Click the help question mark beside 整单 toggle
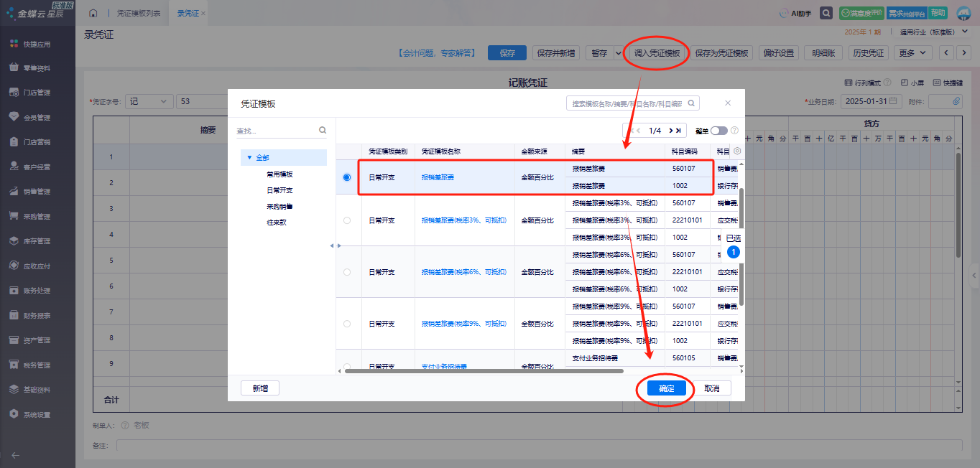This screenshot has width=980, height=468. coord(734,131)
